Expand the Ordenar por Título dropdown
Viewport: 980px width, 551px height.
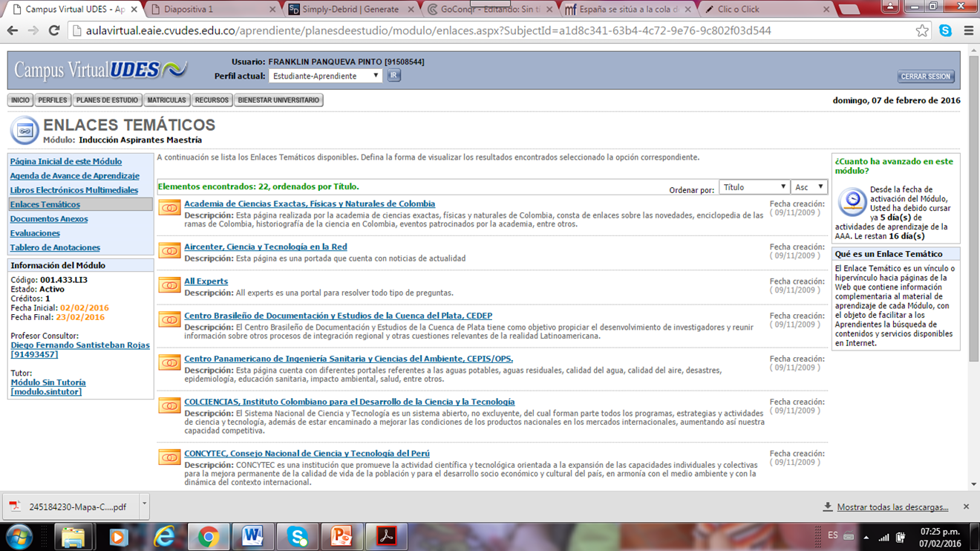[x=754, y=187]
